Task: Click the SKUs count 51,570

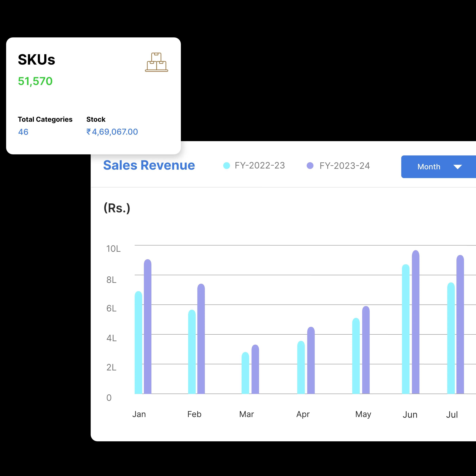Action: [x=35, y=81]
